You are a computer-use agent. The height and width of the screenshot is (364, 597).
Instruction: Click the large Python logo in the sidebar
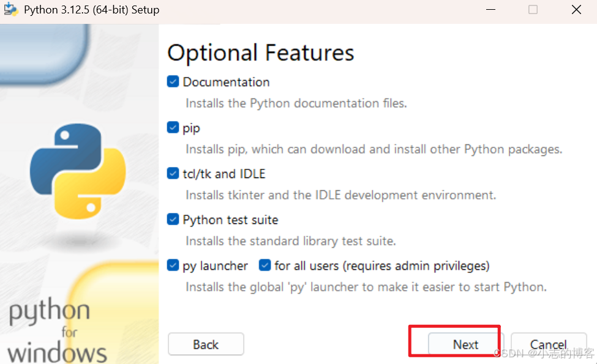80,171
